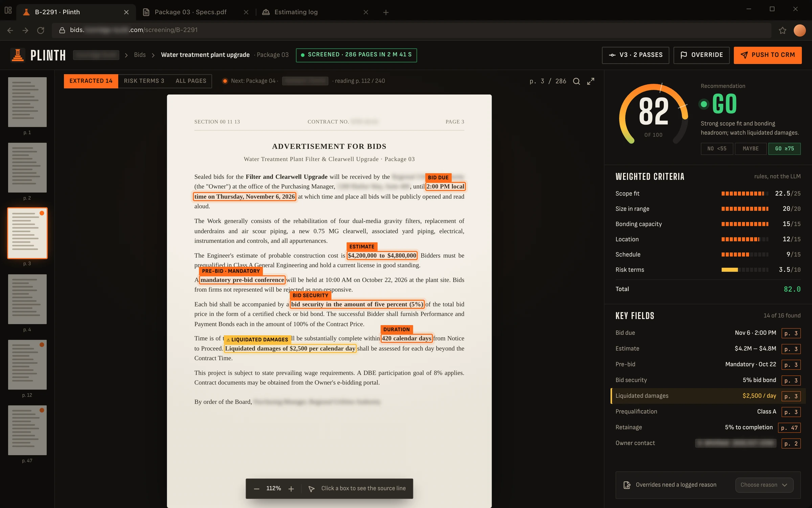
Task: Jump to p. 2 for Owner contact
Action: coord(791,443)
